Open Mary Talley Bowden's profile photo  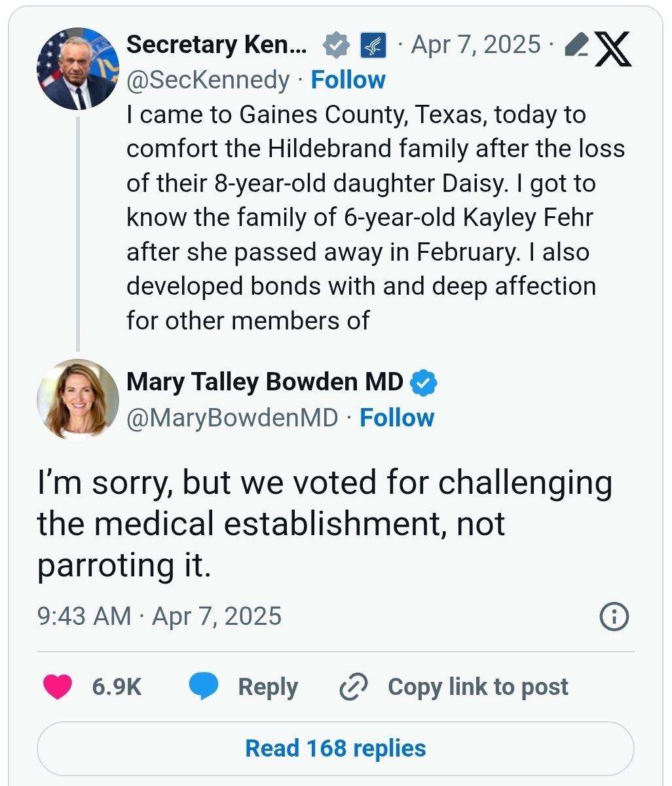(78, 398)
